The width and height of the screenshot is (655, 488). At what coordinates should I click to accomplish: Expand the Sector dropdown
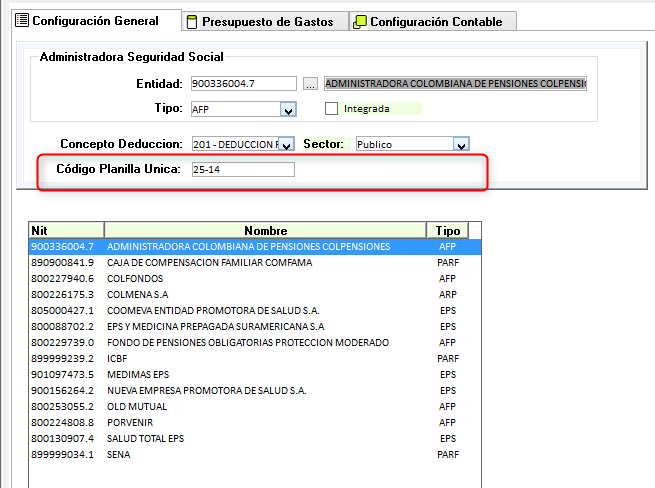pos(461,145)
